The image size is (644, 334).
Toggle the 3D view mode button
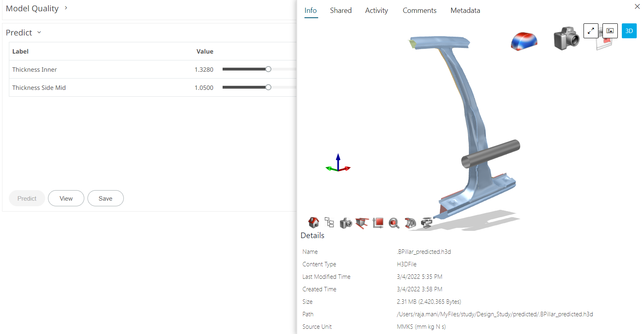point(629,31)
